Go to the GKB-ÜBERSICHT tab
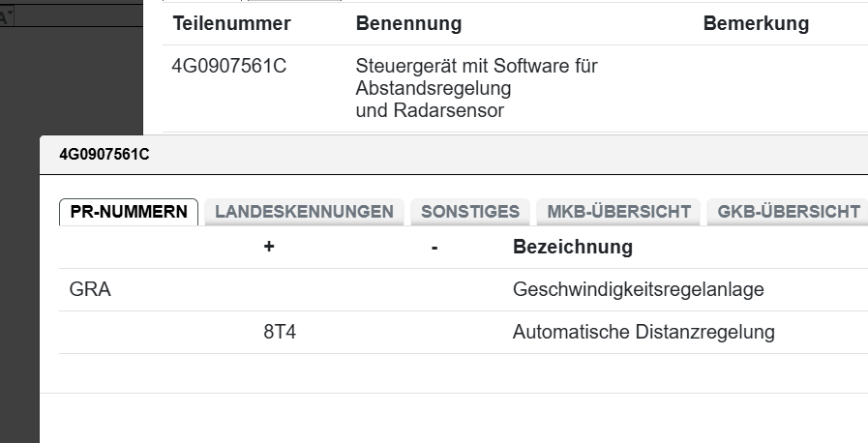This screenshot has height=443, width=868. click(789, 212)
